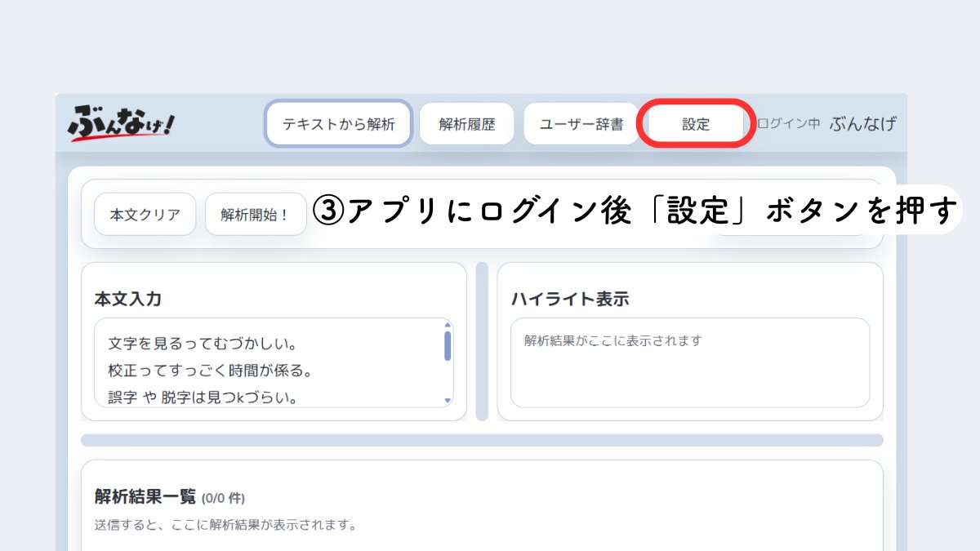The image size is (980, 551).
Task: Click the 本文入力 scrollbar thumb
Action: (x=448, y=345)
